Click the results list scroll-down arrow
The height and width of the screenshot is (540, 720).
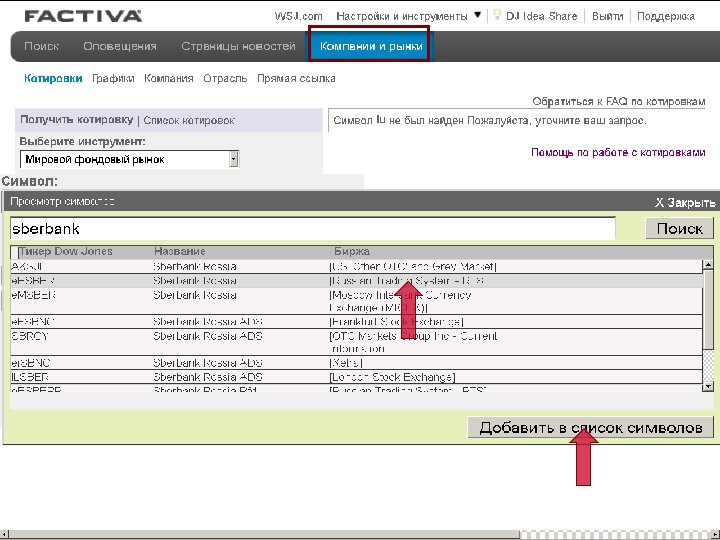point(708,387)
